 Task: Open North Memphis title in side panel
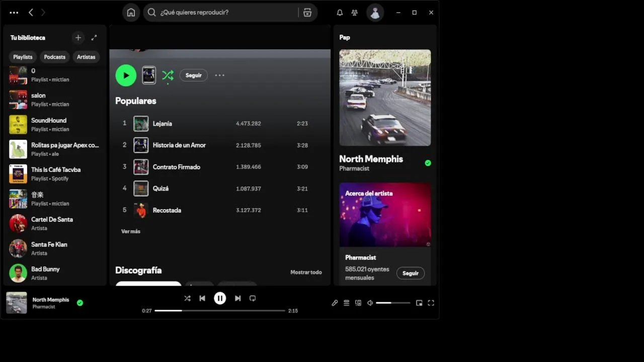tap(371, 159)
